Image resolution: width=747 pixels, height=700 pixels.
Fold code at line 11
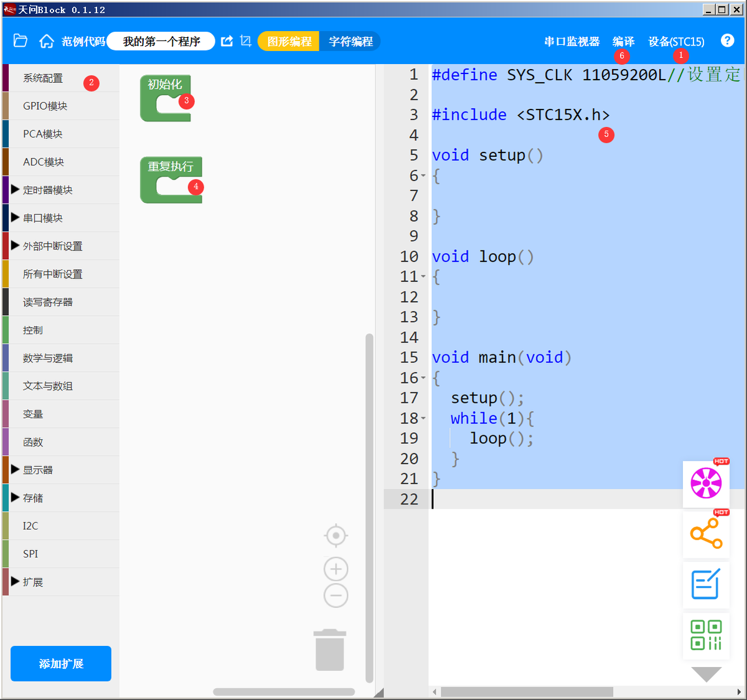point(423,276)
